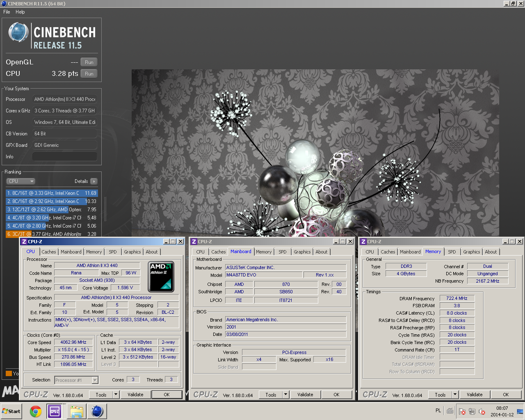Image resolution: width=525 pixels, height=420 pixels.
Task: Click Validate in Memory CPU-Z window
Action: 475,395
